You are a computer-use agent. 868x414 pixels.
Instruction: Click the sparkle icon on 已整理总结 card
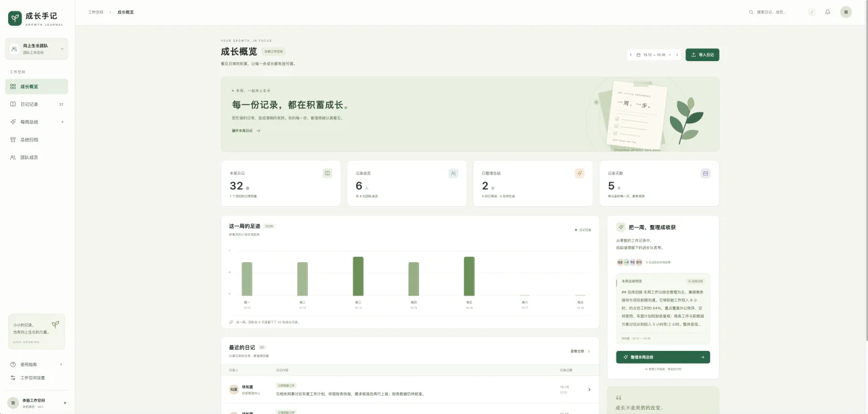(x=580, y=173)
